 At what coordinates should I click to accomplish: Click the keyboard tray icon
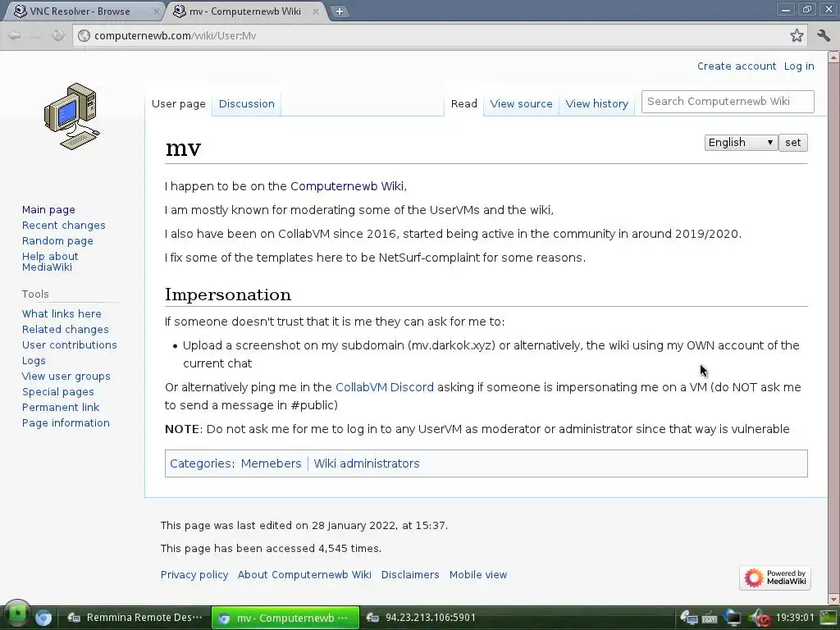(x=710, y=619)
